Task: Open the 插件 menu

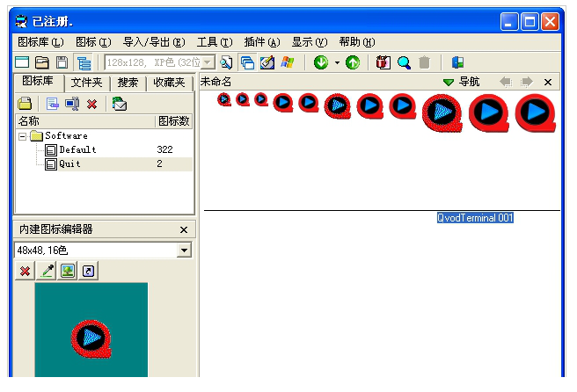Action: click(x=261, y=42)
